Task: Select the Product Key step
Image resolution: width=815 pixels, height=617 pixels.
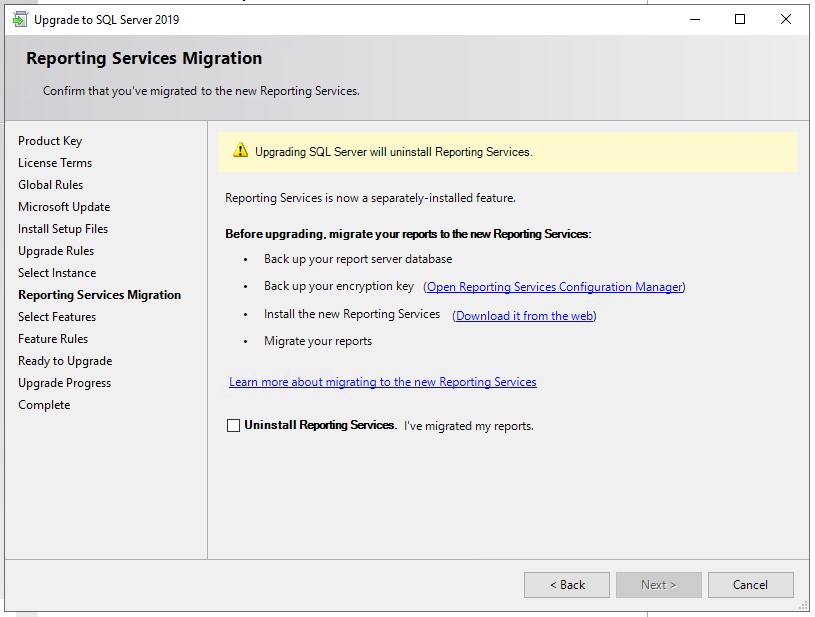Action: [x=50, y=141]
